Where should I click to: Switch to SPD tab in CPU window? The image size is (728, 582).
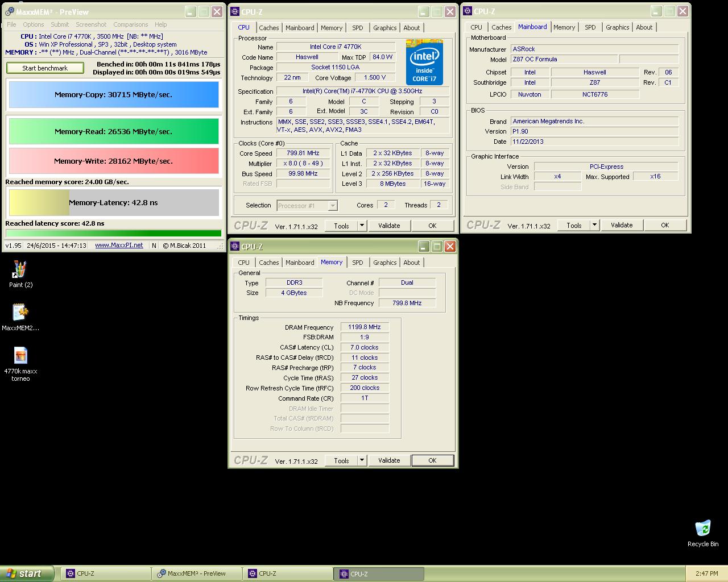click(x=358, y=28)
